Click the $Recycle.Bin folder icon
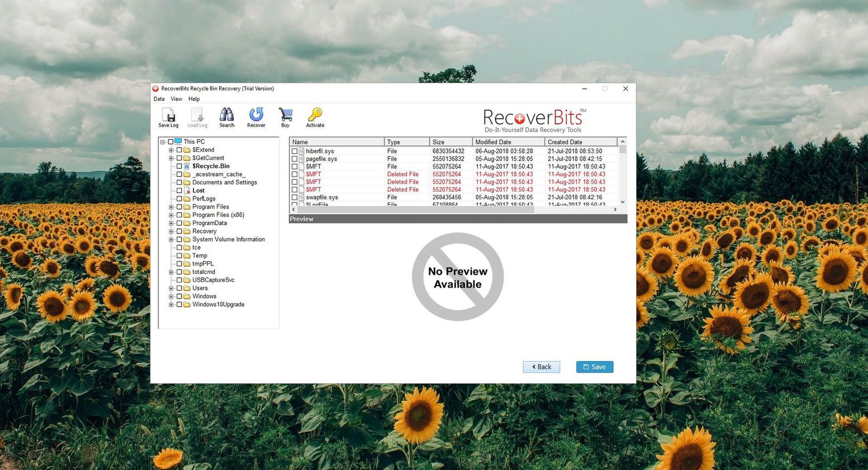The image size is (868, 470). (x=187, y=166)
